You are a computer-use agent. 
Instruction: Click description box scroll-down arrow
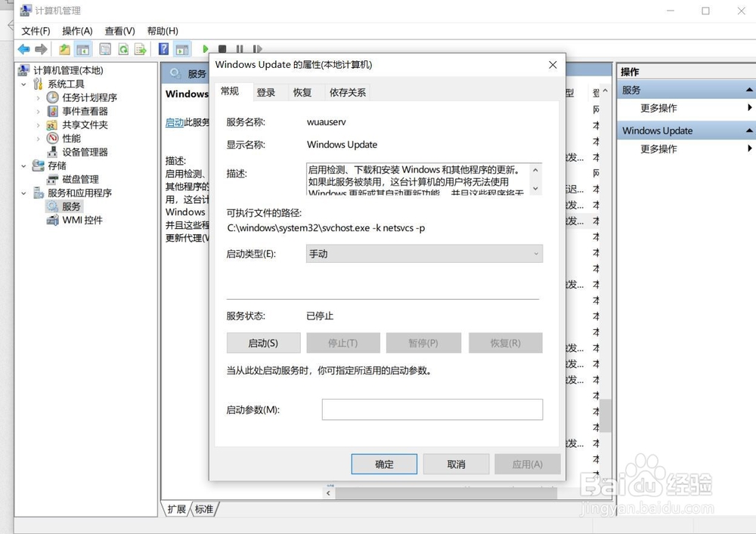(535, 188)
